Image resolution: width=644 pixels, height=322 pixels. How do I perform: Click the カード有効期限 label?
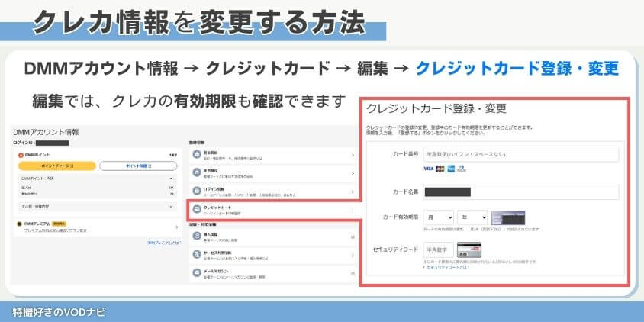[x=401, y=217]
